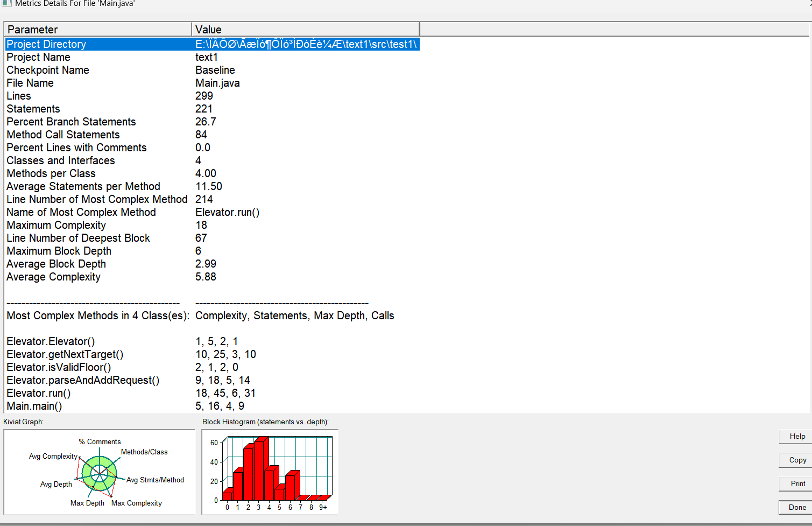Select the Main.main() method row
The height and width of the screenshot is (526, 812).
[212, 406]
